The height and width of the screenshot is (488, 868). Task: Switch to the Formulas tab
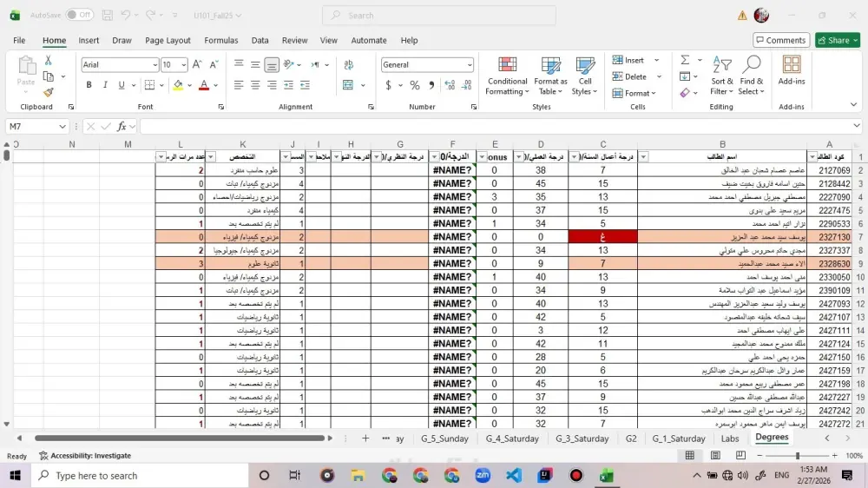pyautogui.click(x=220, y=41)
